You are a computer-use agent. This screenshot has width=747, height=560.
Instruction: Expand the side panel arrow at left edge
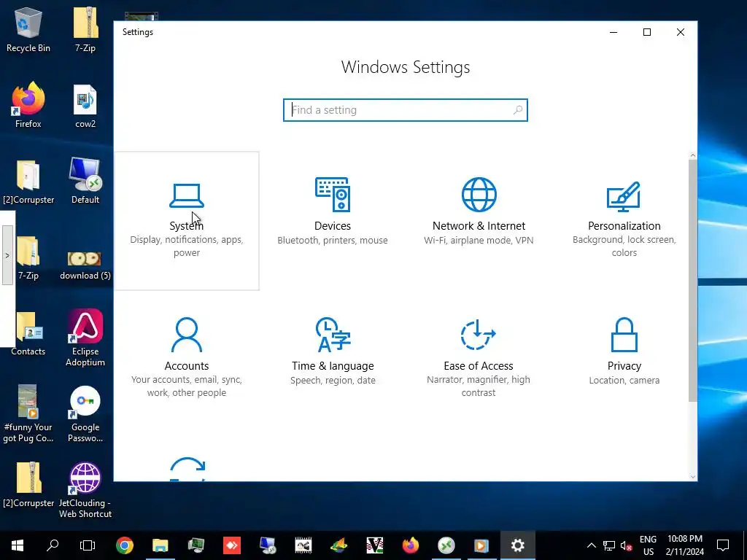[x=7, y=255]
